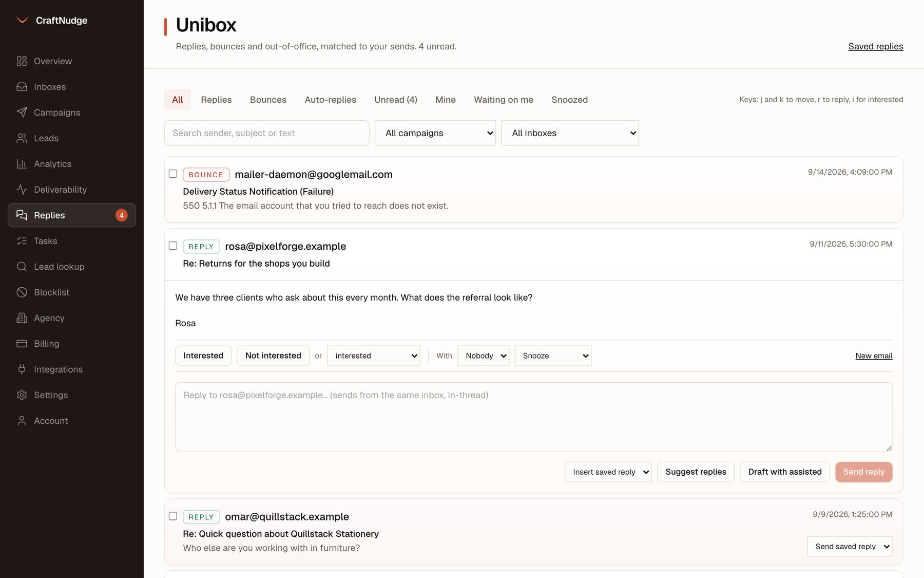Select the Waiting on me tab

(504, 100)
